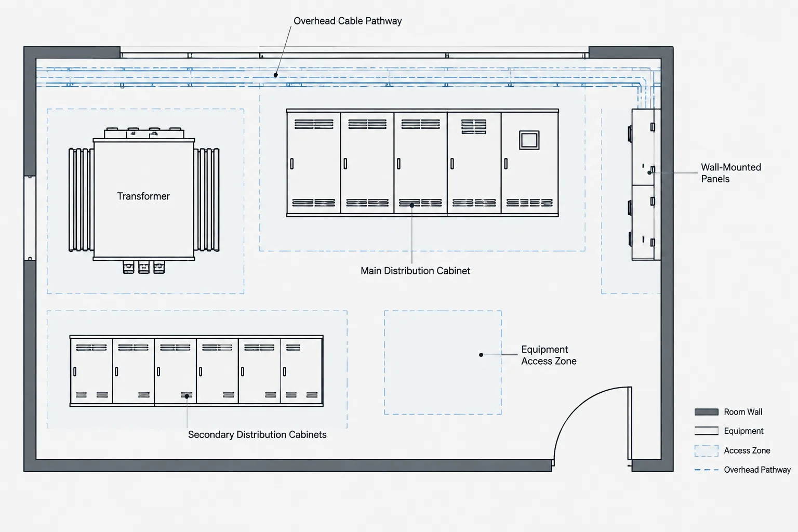Select the Overhead Pathway legend text

[x=757, y=470]
